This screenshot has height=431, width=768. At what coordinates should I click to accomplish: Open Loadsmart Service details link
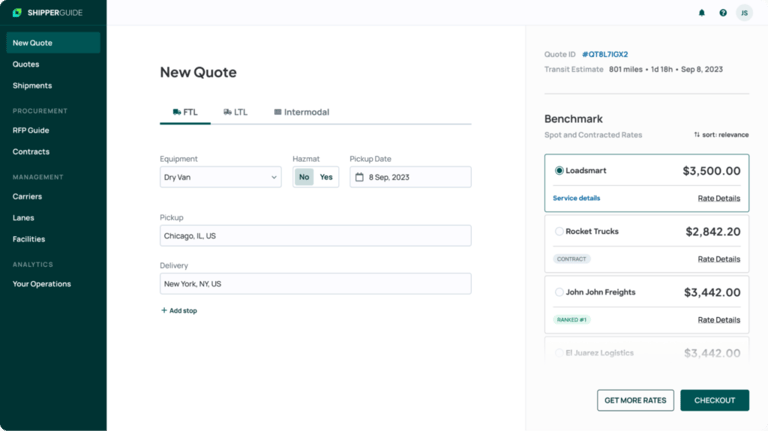576,198
